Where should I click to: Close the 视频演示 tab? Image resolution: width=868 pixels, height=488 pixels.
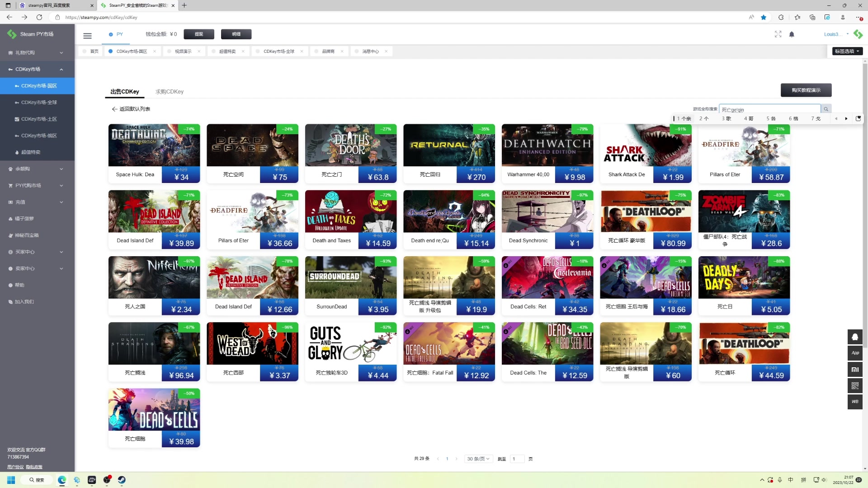coord(199,52)
